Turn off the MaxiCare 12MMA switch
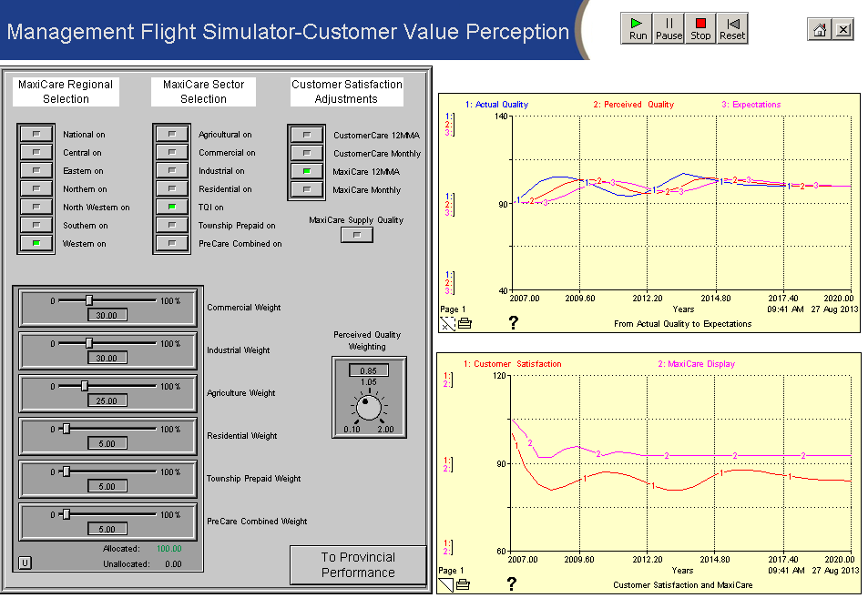 tap(306, 171)
